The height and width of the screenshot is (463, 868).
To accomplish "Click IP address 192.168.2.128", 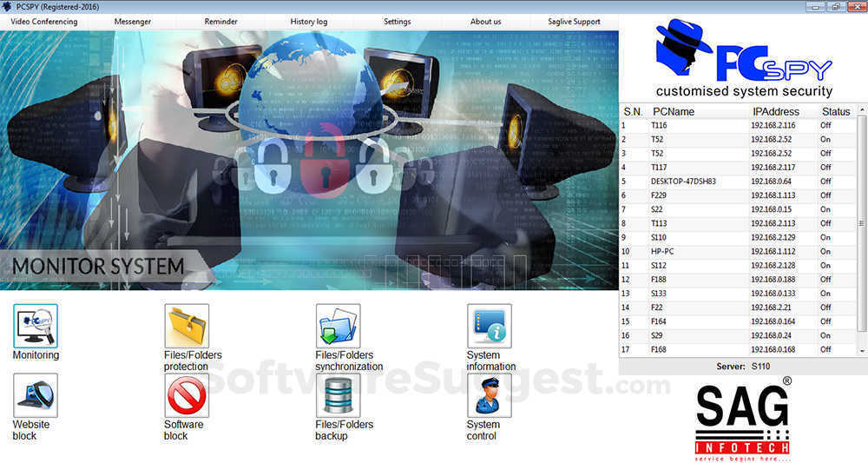I will point(773,265).
